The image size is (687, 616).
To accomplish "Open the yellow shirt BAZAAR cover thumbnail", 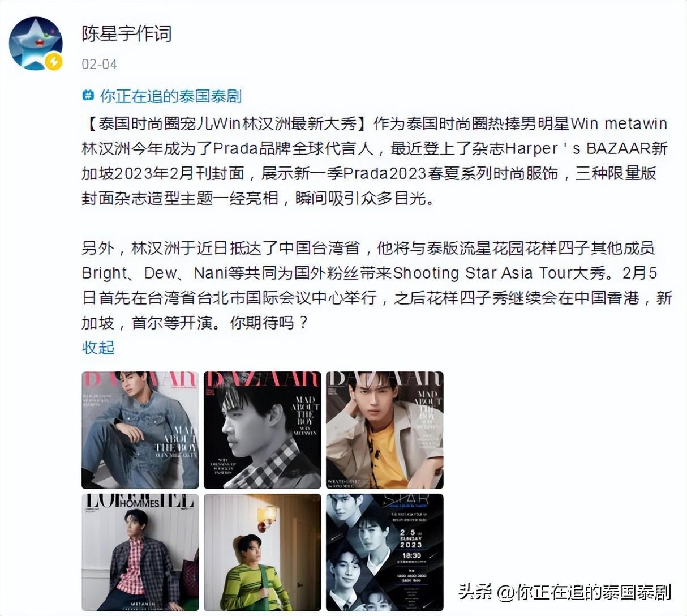I will [x=385, y=430].
